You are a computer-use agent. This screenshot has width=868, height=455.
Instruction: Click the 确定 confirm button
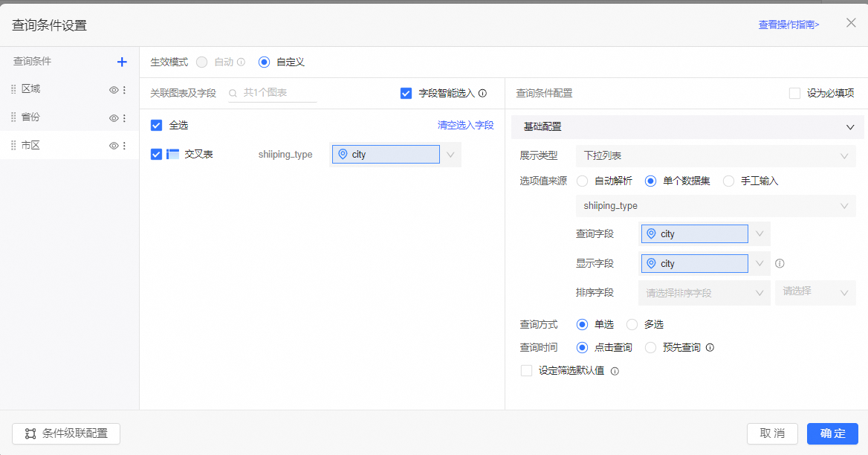coord(832,433)
